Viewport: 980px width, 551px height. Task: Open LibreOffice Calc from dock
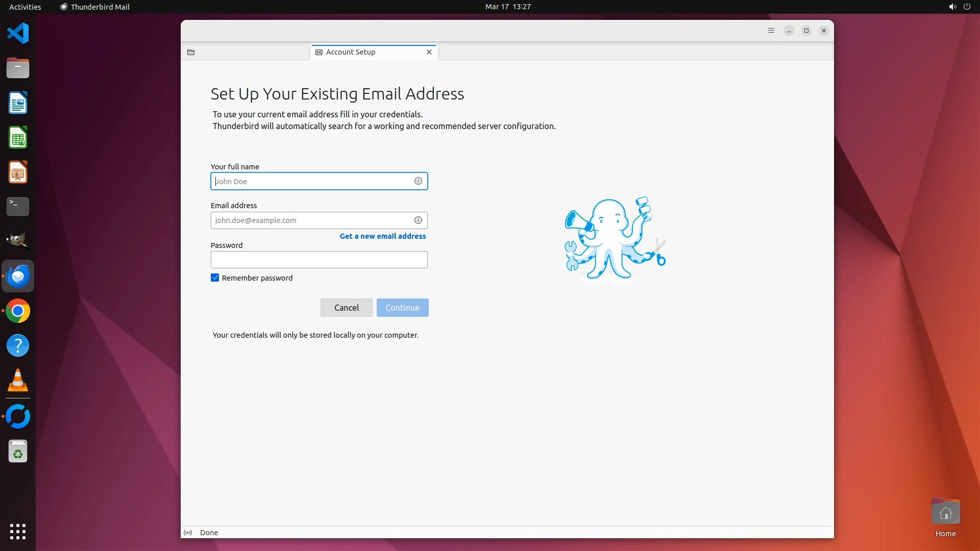18,138
